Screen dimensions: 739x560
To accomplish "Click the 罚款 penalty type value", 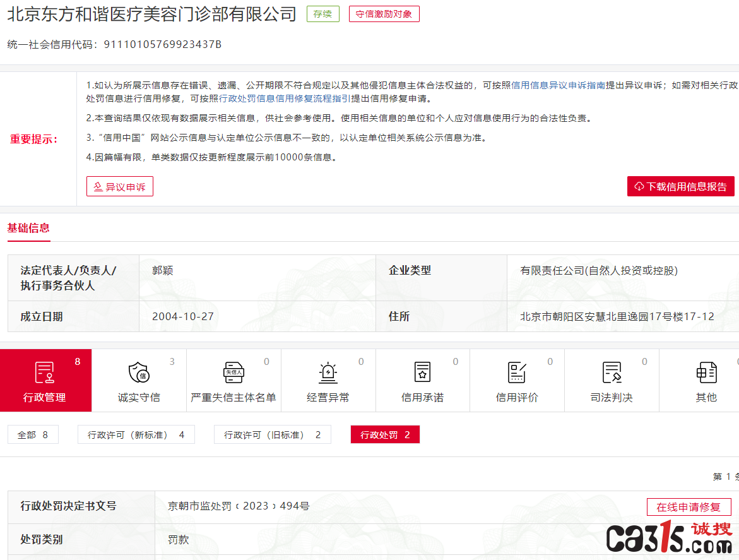I will (178, 540).
